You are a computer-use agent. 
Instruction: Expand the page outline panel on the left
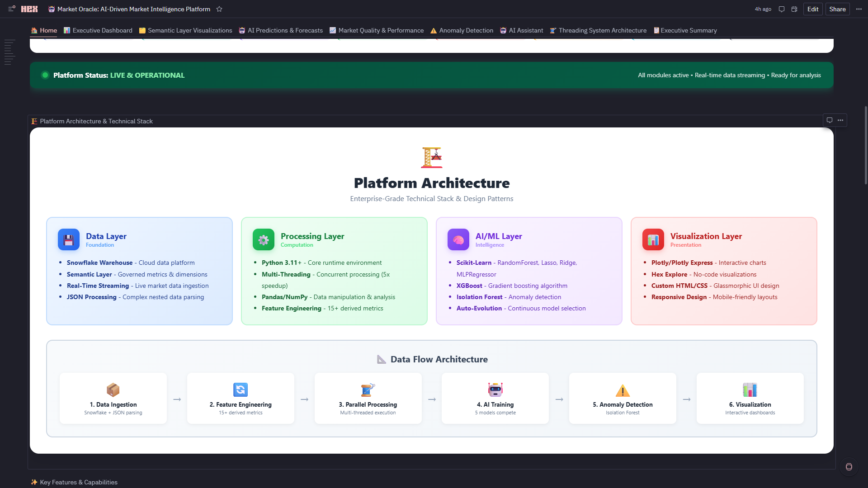click(9, 52)
